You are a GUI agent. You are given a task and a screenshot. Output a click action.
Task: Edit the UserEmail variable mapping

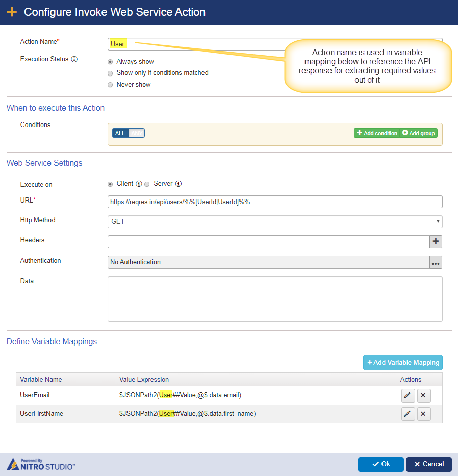pos(408,395)
